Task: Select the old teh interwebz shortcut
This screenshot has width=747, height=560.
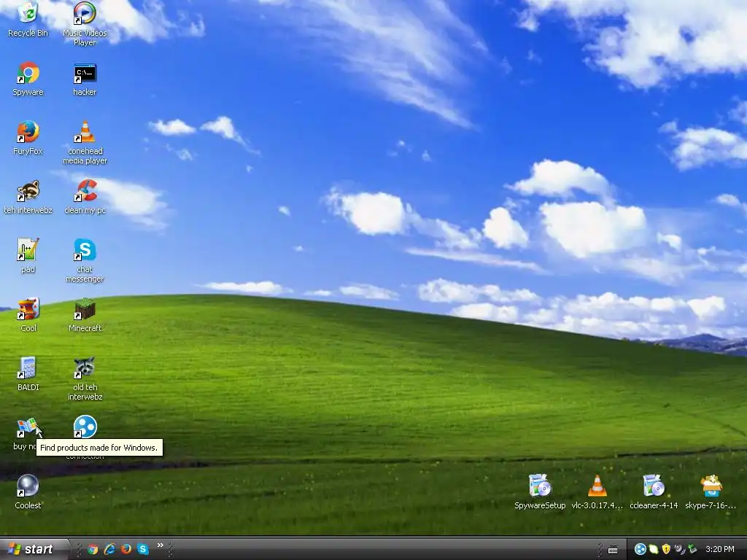Action: [x=85, y=378]
